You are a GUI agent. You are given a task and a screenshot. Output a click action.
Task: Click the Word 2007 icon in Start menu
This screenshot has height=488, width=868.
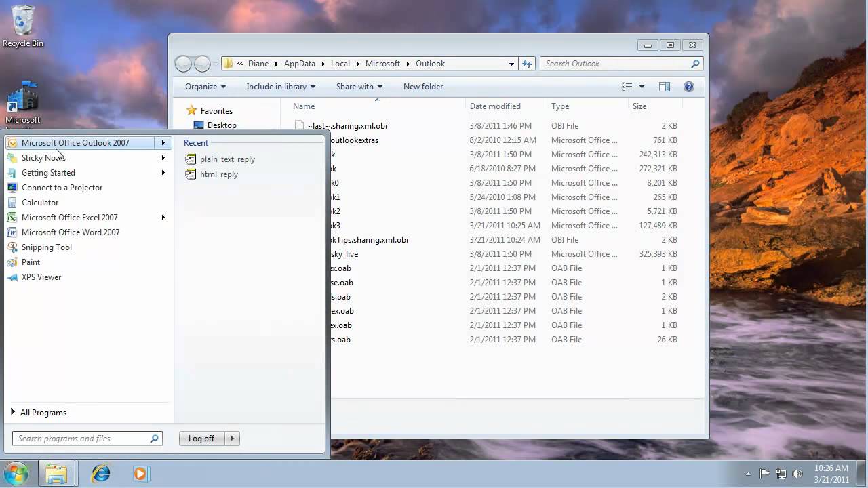12,232
